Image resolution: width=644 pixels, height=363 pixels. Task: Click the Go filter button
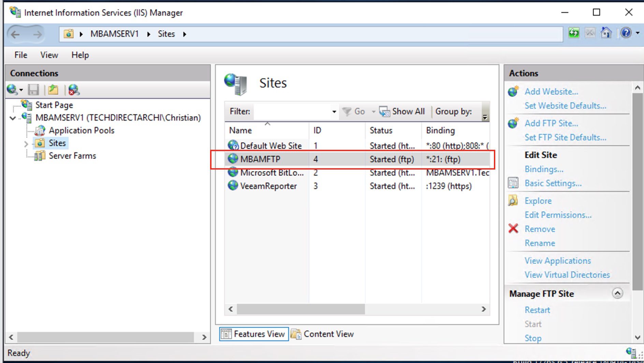pyautogui.click(x=353, y=112)
